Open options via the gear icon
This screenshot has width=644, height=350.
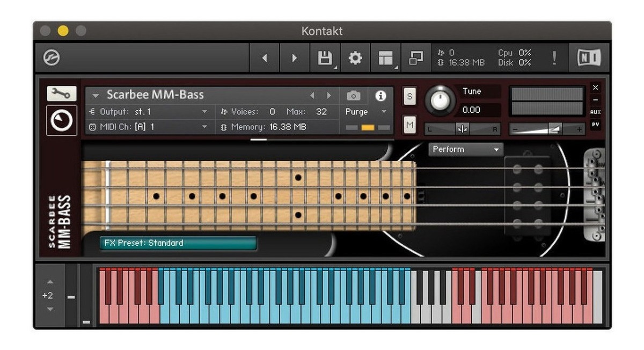pyautogui.click(x=355, y=58)
